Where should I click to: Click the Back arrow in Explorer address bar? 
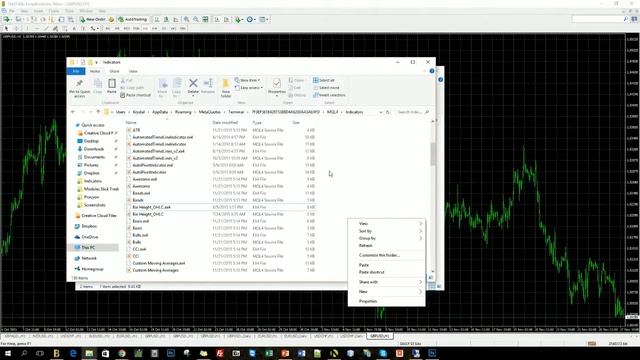point(73,112)
